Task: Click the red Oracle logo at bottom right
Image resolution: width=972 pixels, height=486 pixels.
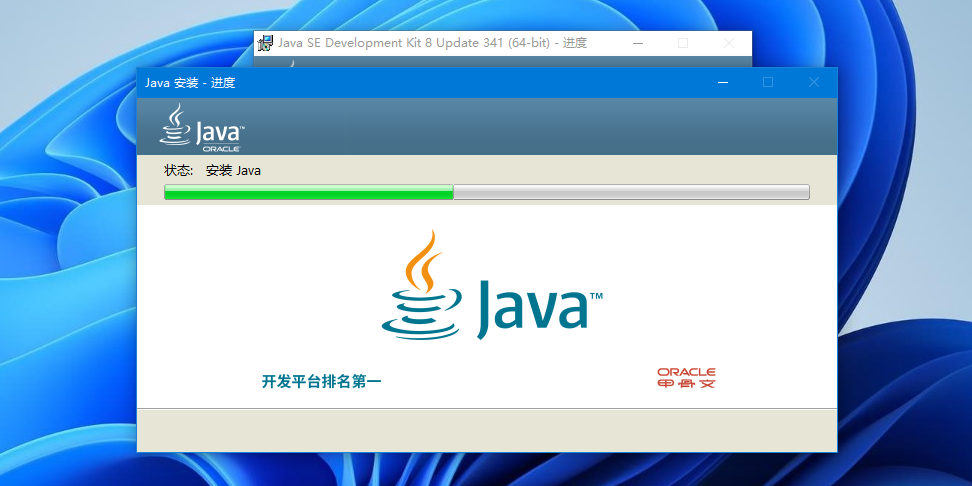Action: 686,378
